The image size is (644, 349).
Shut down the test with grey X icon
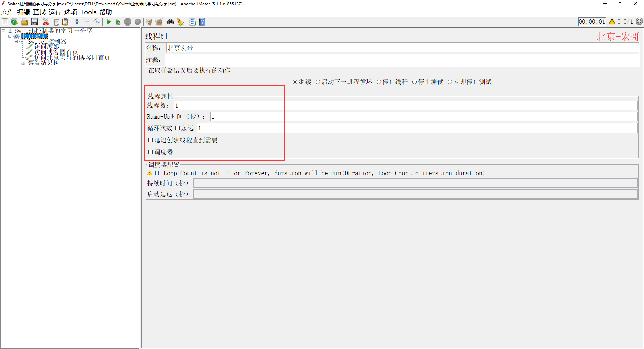click(x=138, y=22)
